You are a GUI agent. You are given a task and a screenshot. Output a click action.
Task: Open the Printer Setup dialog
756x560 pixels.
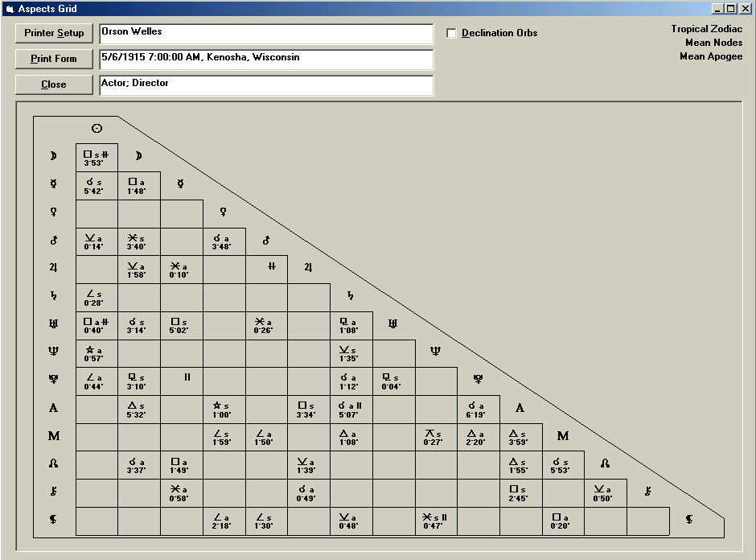click(x=53, y=33)
